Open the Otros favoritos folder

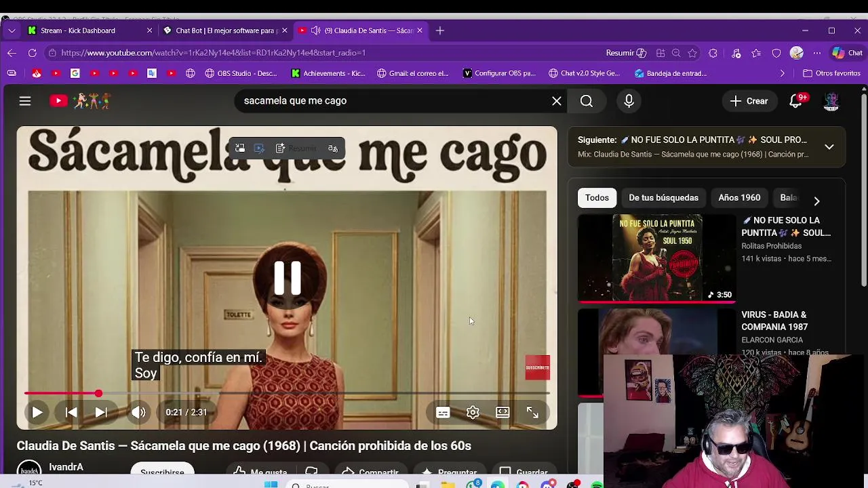pyautogui.click(x=831, y=73)
